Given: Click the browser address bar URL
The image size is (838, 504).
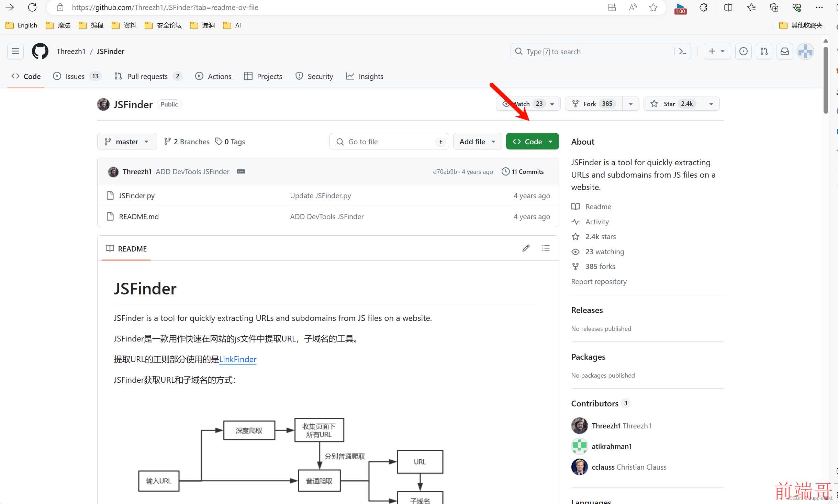Looking at the screenshot, I should (x=165, y=7).
